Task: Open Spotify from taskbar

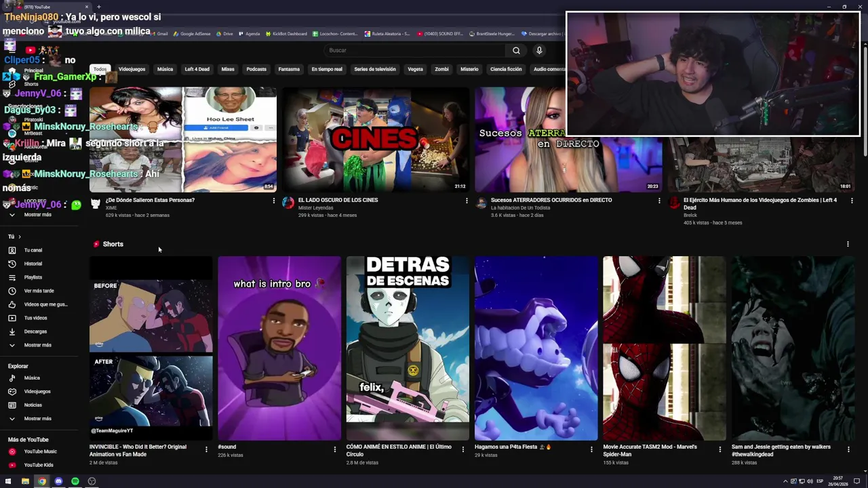Action: 75,481
